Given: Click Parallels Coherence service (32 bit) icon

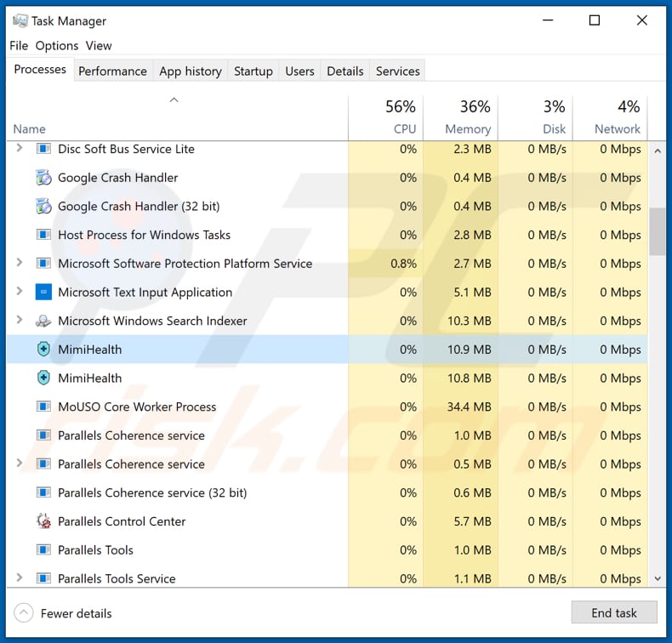Looking at the screenshot, I should pyautogui.click(x=43, y=492).
